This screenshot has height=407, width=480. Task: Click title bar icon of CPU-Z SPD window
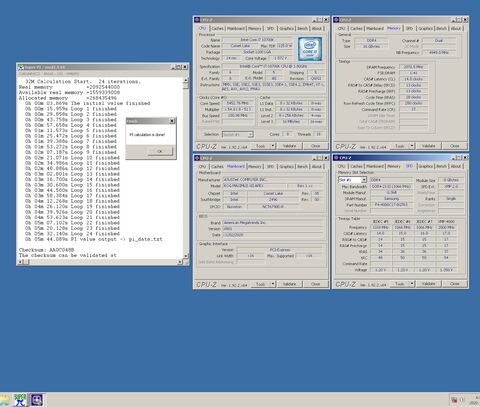337,158
